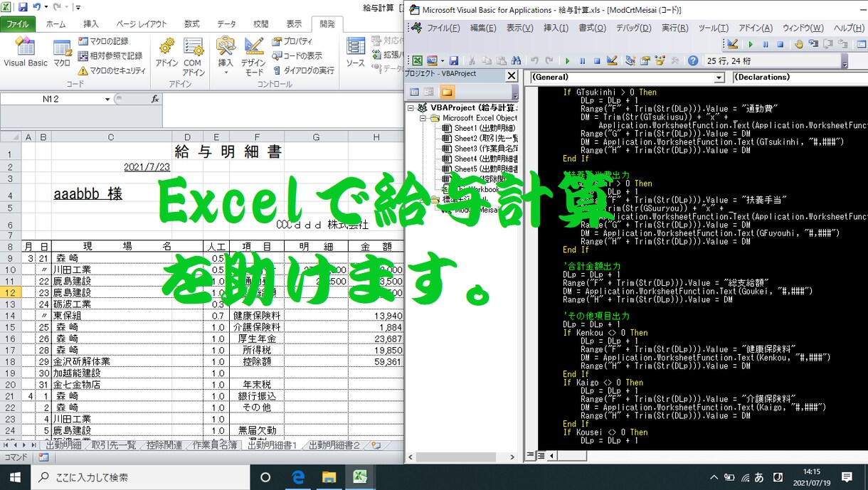The width and height of the screenshot is (868, 490).
Task: Open the ツール(T) menu in VBA
Action: [714, 28]
